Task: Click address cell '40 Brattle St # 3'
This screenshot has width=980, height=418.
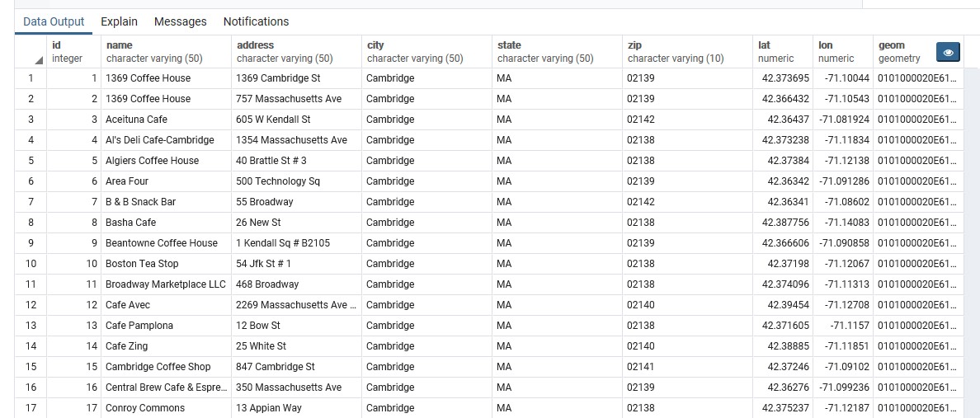Action: [296, 161]
